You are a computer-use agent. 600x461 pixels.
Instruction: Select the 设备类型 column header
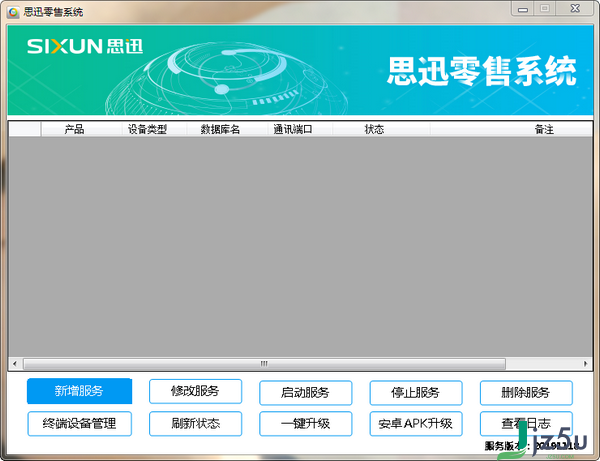click(x=155, y=129)
